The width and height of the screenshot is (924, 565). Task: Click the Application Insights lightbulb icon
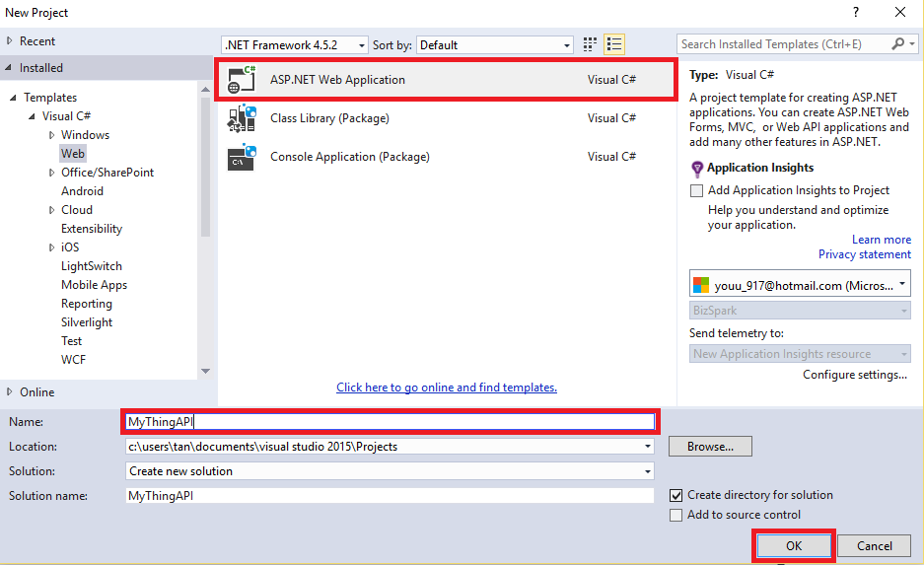pos(697,169)
